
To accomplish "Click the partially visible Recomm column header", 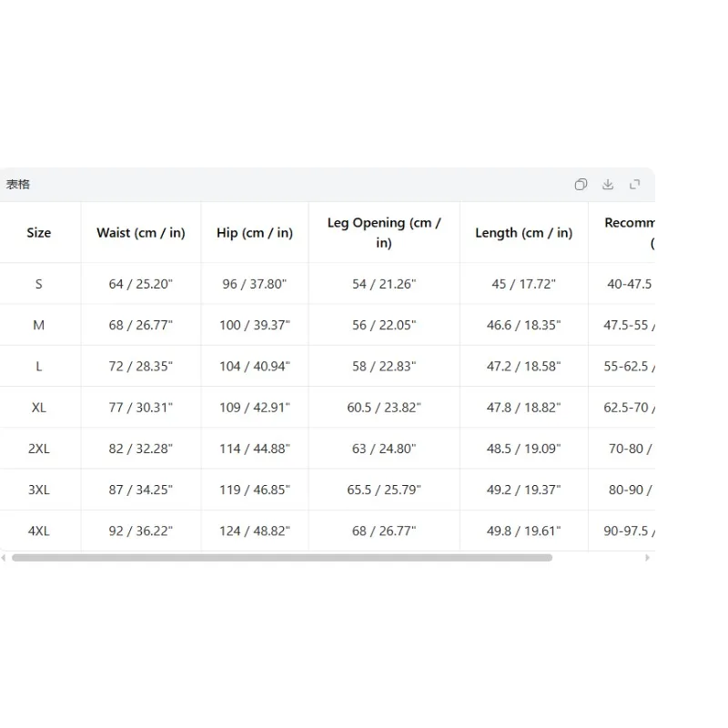I will [x=622, y=233].
